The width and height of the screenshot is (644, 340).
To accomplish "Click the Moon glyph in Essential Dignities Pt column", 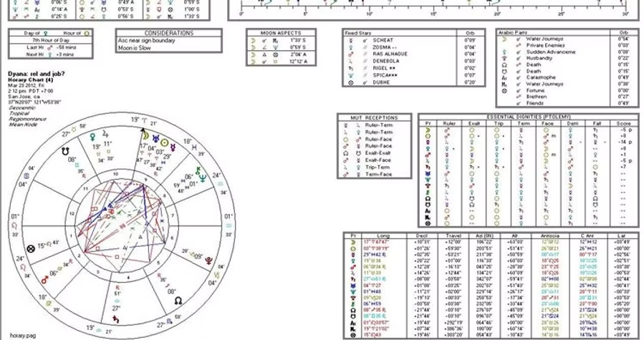I will 428,130.
